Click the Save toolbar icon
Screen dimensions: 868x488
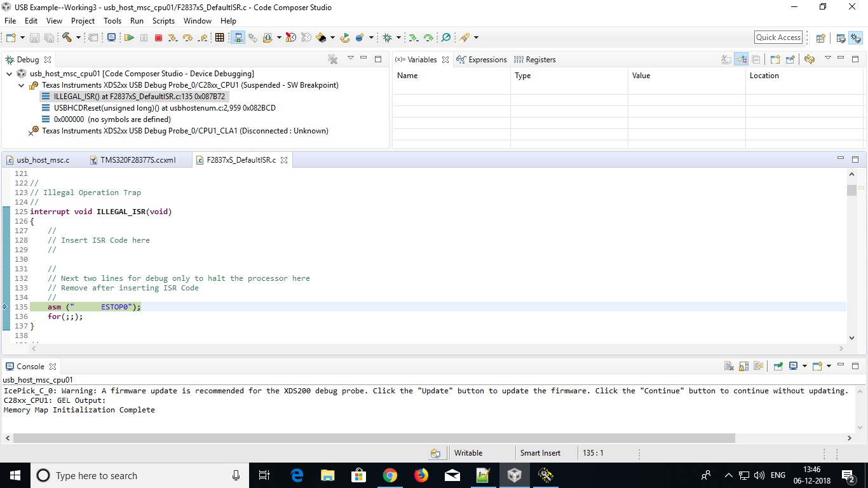tap(34, 37)
